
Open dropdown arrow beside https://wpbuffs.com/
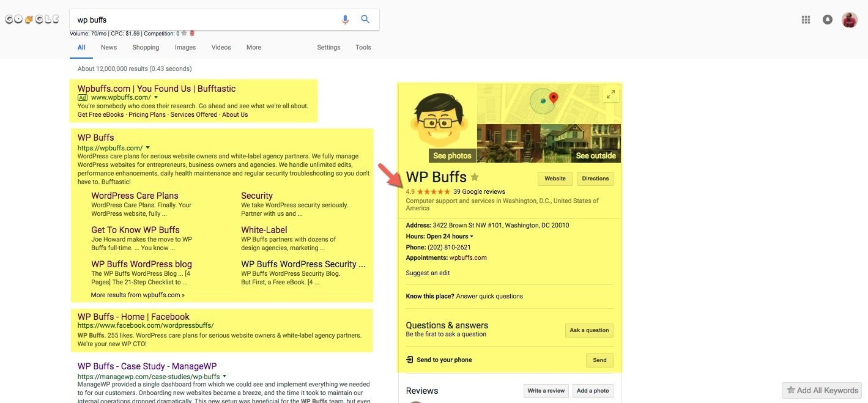click(x=147, y=148)
